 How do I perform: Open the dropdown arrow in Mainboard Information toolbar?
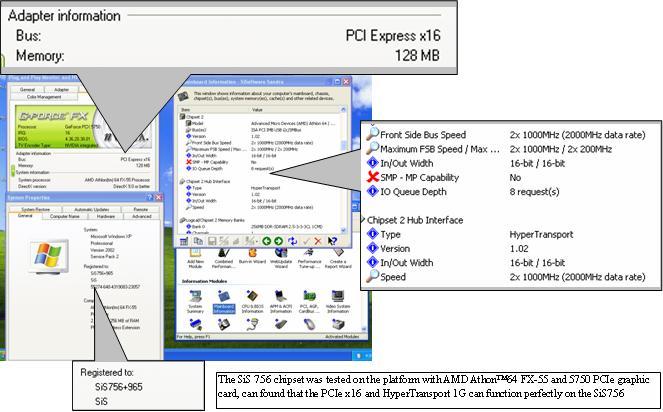tap(257, 241)
